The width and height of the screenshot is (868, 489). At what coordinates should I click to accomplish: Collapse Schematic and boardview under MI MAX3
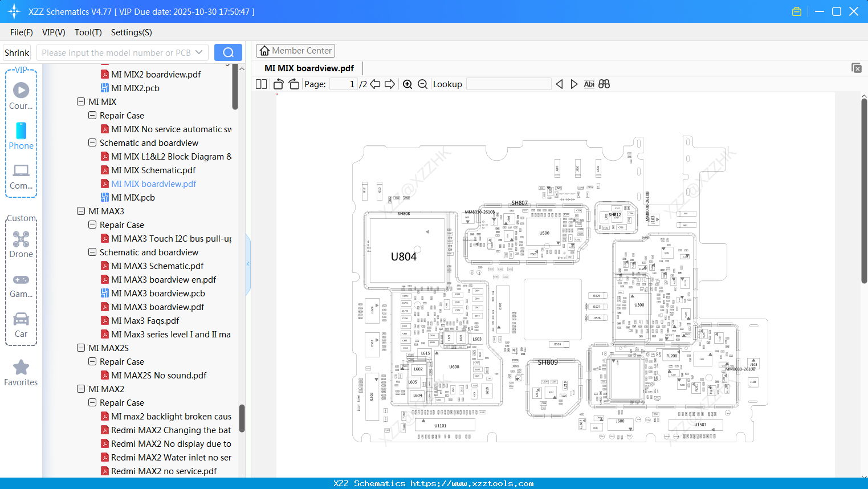tap(92, 252)
